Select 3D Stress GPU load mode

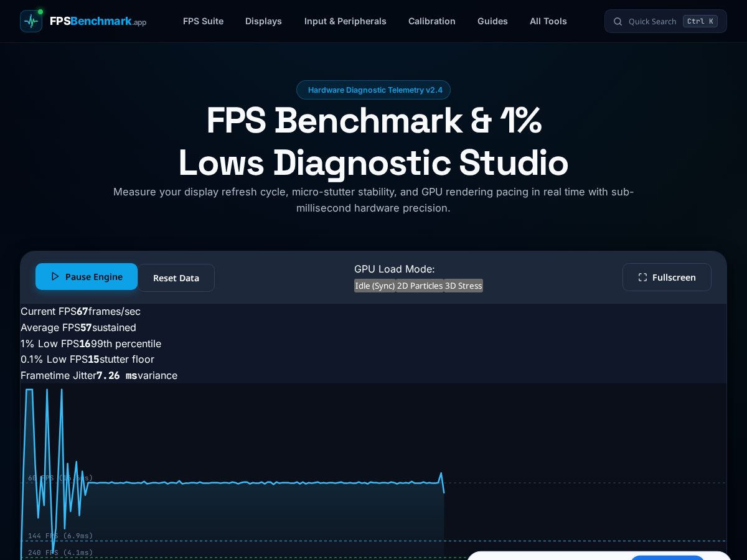point(463,286)
